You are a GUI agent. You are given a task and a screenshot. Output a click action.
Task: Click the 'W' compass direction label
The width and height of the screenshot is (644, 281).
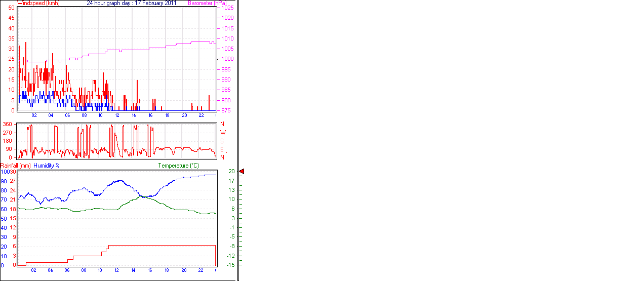[222, 133]
